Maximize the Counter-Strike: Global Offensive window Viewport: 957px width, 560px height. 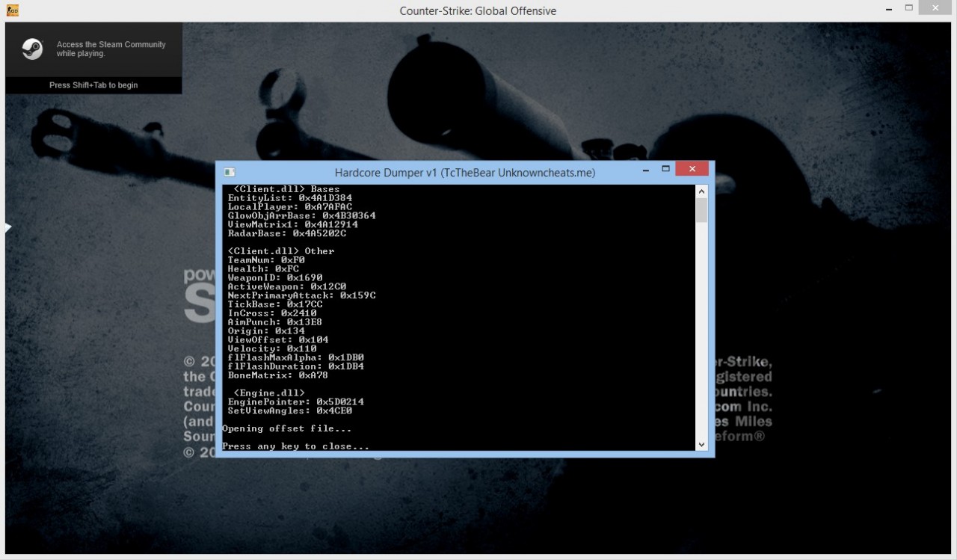(x=909, y=7)
